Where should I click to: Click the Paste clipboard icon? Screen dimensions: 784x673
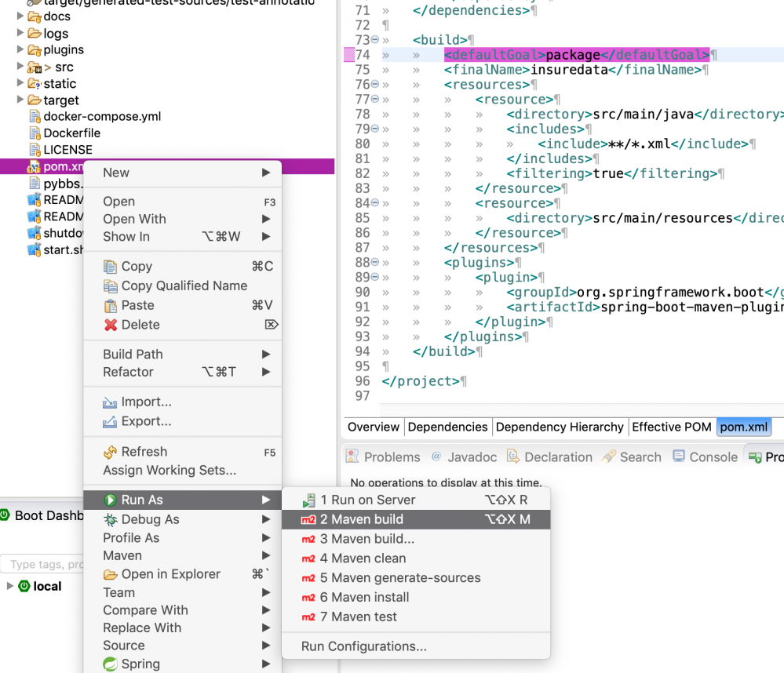pos(111,305)
